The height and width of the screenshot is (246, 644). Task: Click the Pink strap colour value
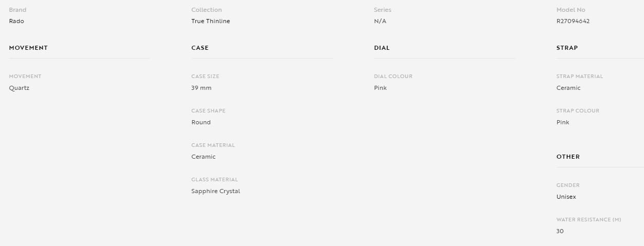(563, 122)
